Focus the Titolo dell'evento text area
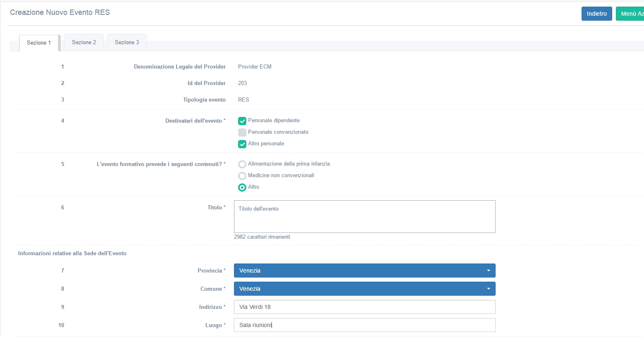This screenshot has height=337, width=644. pyautogui.click(x=364, y=216)
